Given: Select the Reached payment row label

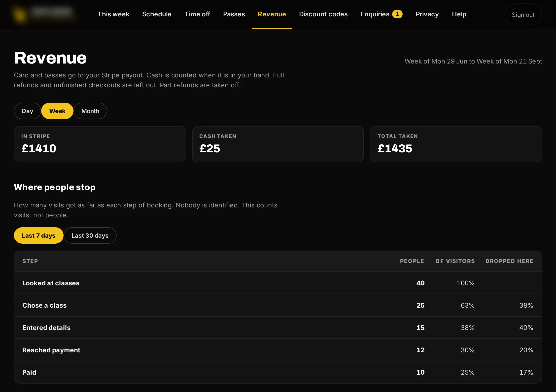Looking at the screenshot, I should (51, 350).
